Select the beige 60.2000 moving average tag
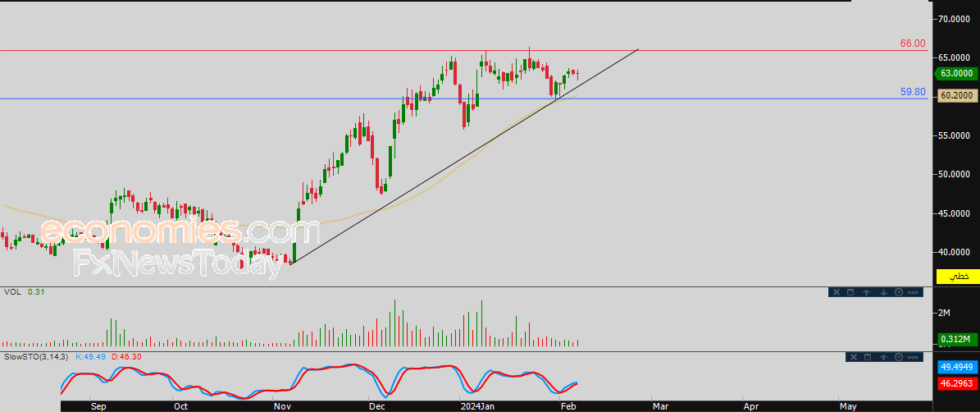980x412 pixels. [956, 96]
